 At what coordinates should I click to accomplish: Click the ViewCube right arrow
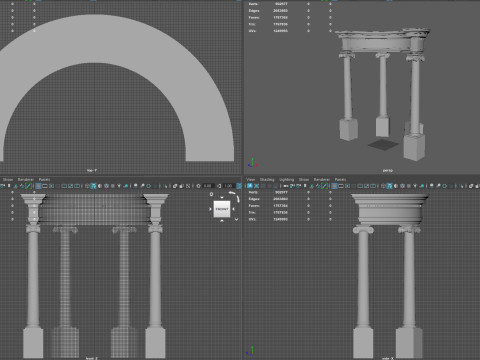click(x=233, y=209)
